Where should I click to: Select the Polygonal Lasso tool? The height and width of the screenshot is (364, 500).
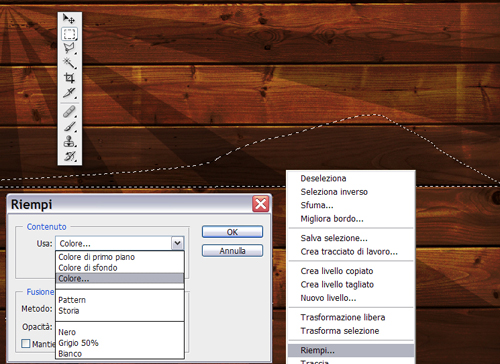[69, 48]
